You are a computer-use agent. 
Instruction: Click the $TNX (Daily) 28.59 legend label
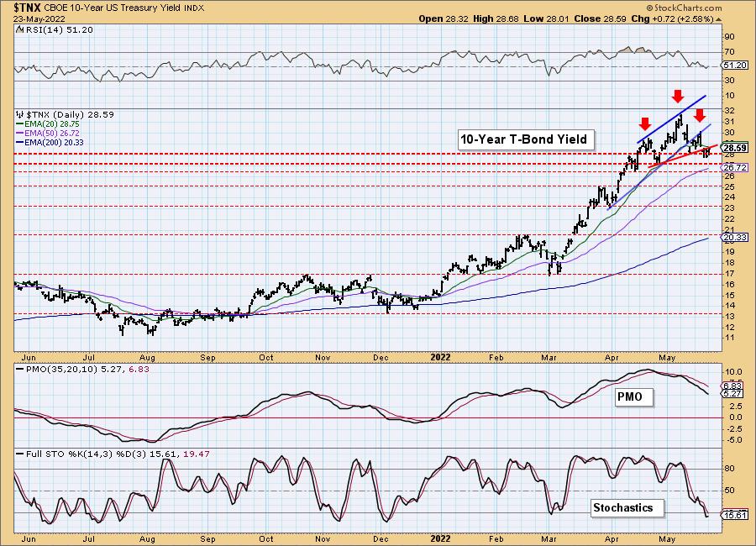pos(70,115)
